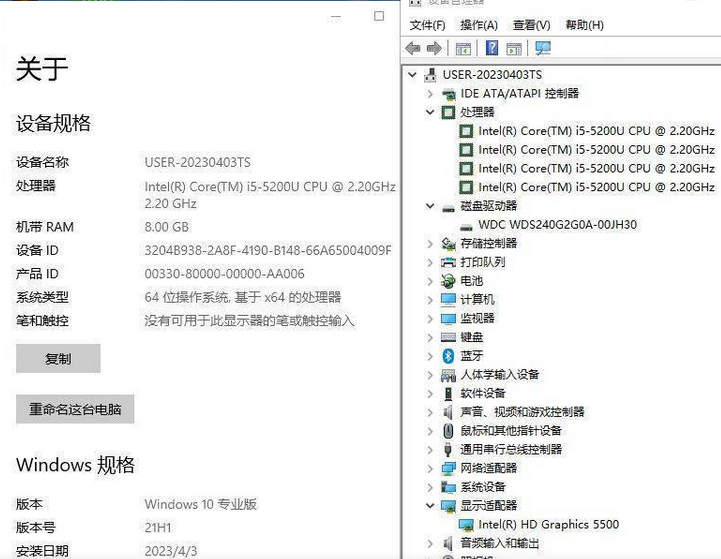Click the Forward arrow in Device Manager toolbar

point(434,48)
